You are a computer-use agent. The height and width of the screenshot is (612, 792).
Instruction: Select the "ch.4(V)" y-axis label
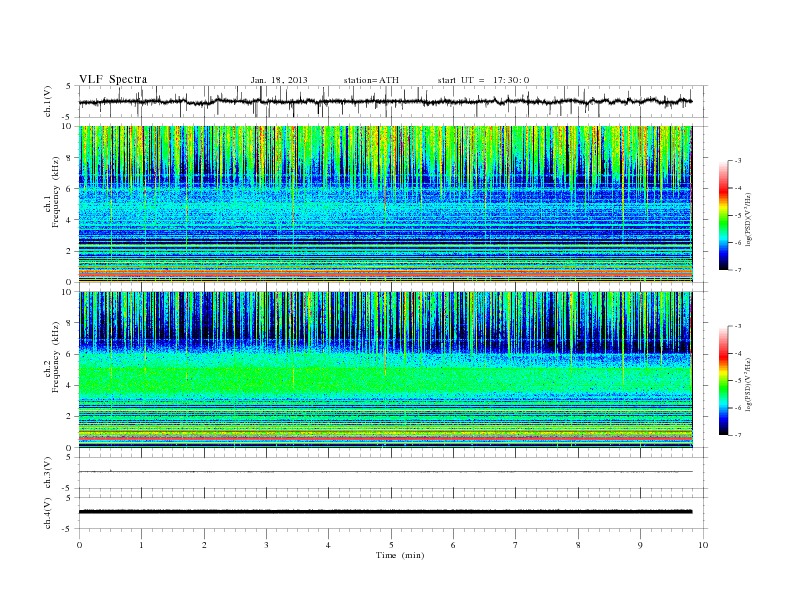tap(48, 513)
